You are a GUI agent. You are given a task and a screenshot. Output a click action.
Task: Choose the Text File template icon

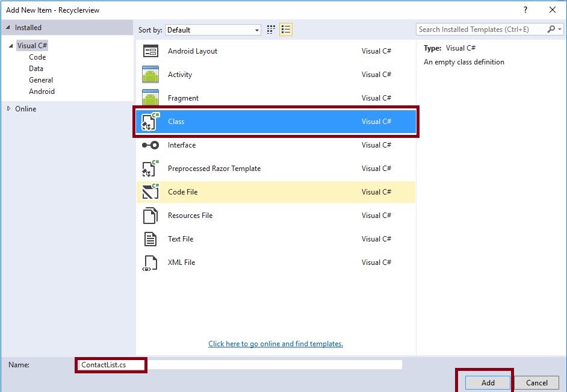pyautogui.click(x=150, y=239)
